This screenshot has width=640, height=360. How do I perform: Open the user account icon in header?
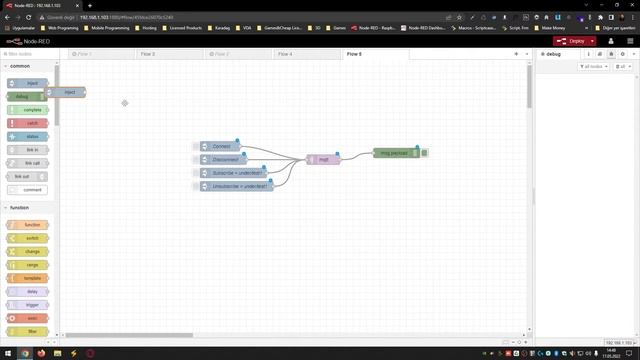(x=611, y=41)
